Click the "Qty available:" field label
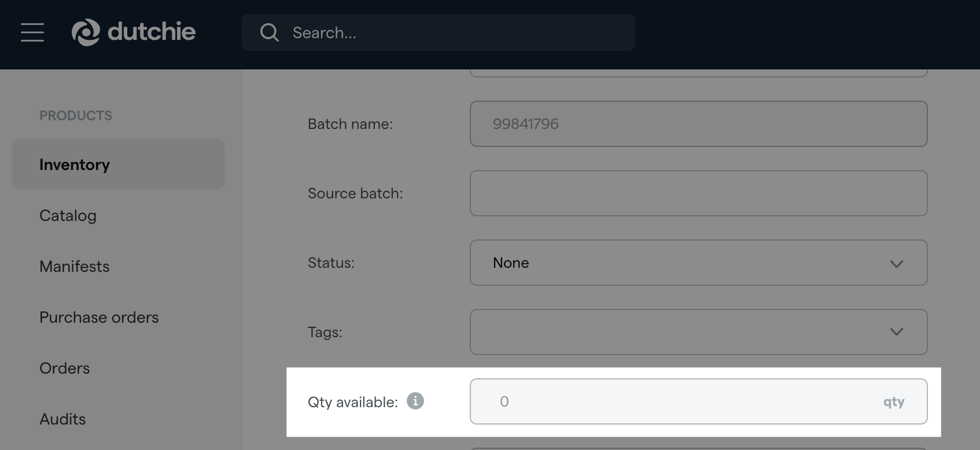This screenshot has height=450, width=980. coord(352,402)
